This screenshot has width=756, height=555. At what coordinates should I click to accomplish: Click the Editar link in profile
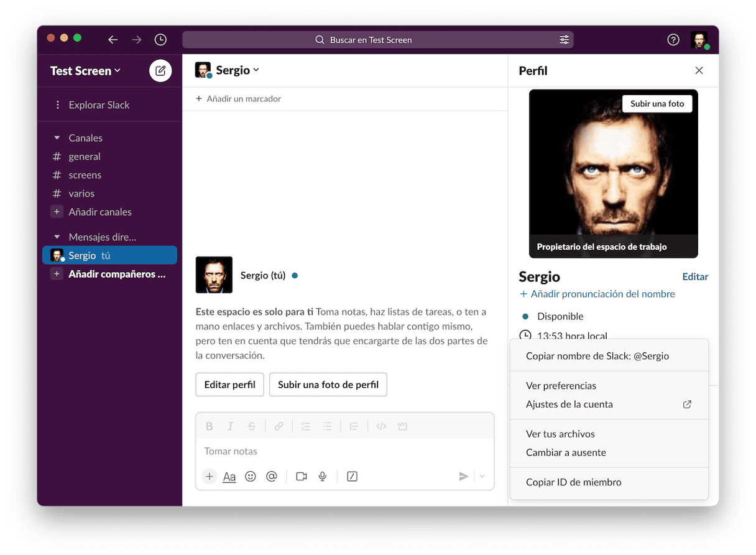point(695,277)
